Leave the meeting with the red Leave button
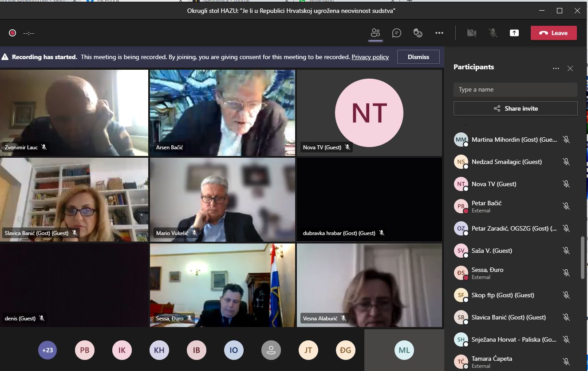 554,33
